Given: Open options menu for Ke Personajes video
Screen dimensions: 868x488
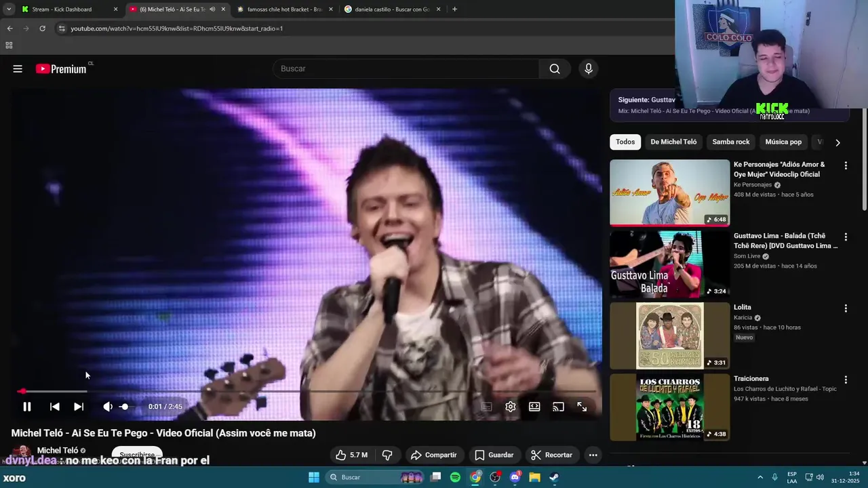Looking at the screenshot, I should [846, 165].
